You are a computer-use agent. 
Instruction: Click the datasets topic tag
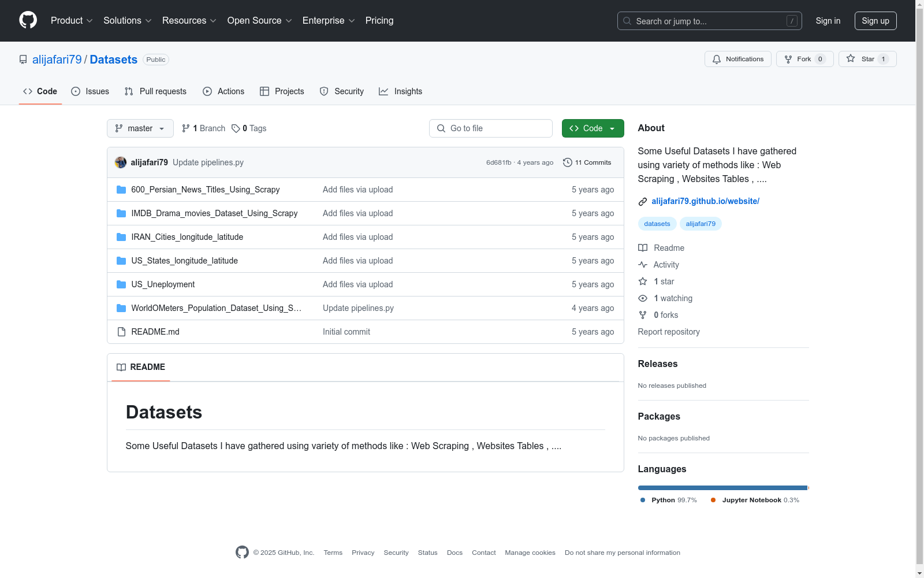tap(657, 224)
